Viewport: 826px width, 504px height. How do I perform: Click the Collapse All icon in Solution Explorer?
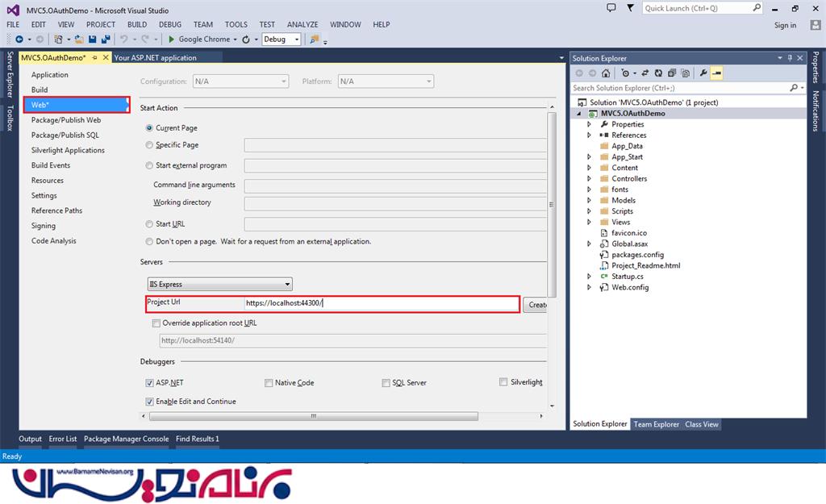point(672,73)
